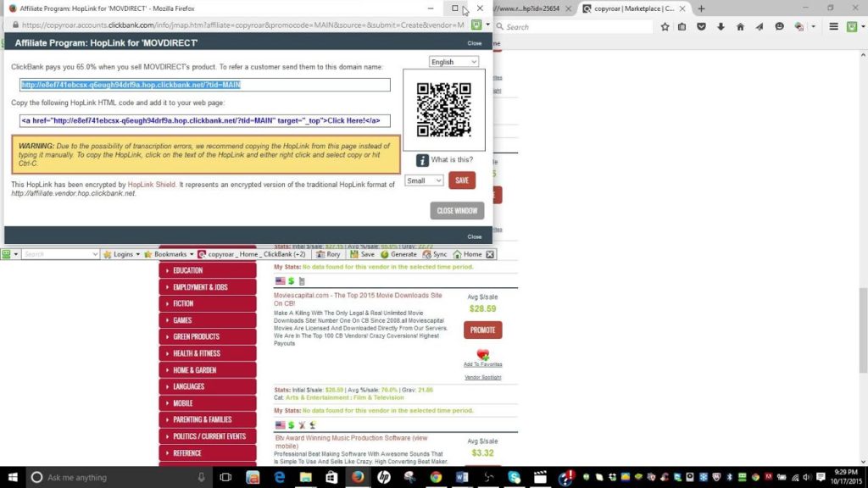Open the Politics / Current Events category

[x=208, y=436]
